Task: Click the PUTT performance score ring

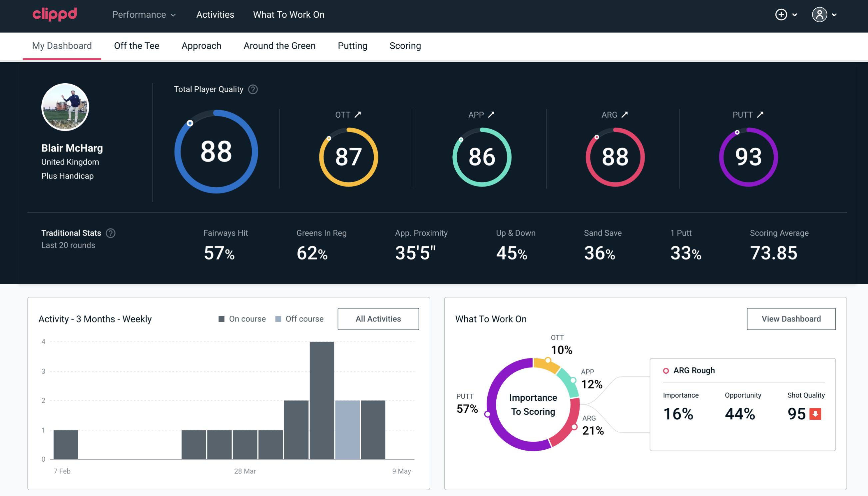Action: point(747,156)
